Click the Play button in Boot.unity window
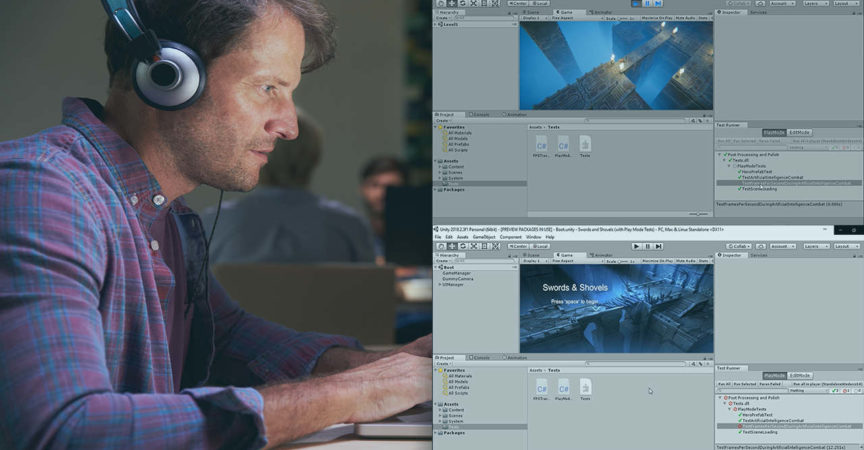 [636, 246]
